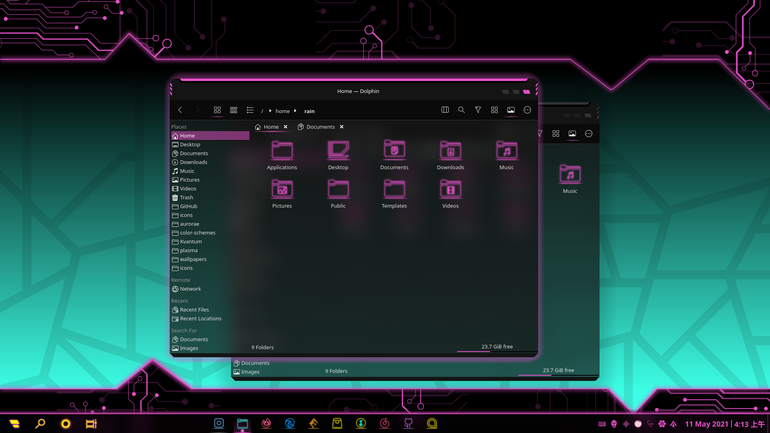
Task: Go back with the left arrow
Action: [180, 110]
